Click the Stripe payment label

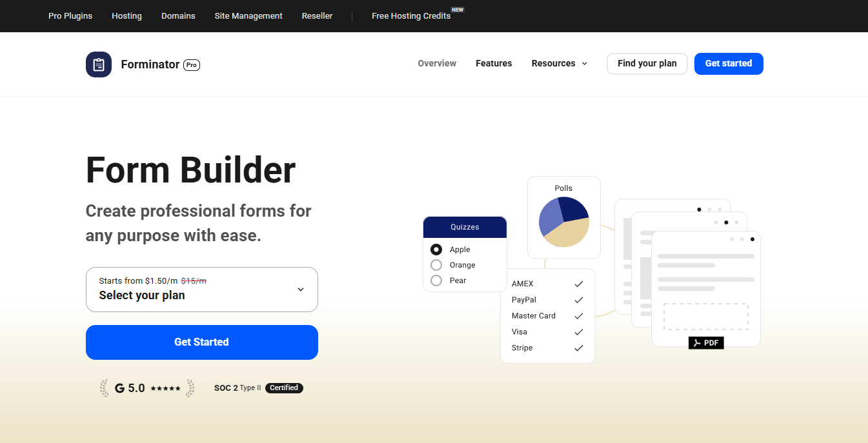522,348
